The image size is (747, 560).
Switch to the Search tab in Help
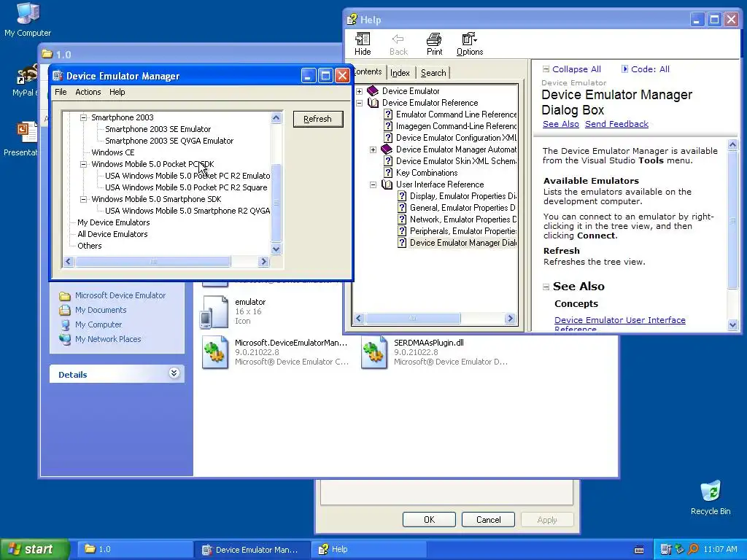(x=433, y=73)
